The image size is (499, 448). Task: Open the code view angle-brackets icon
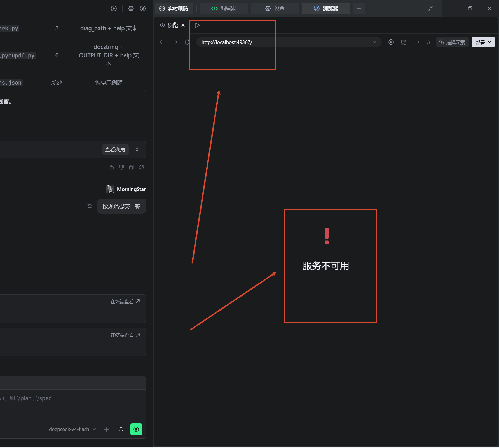416,42
